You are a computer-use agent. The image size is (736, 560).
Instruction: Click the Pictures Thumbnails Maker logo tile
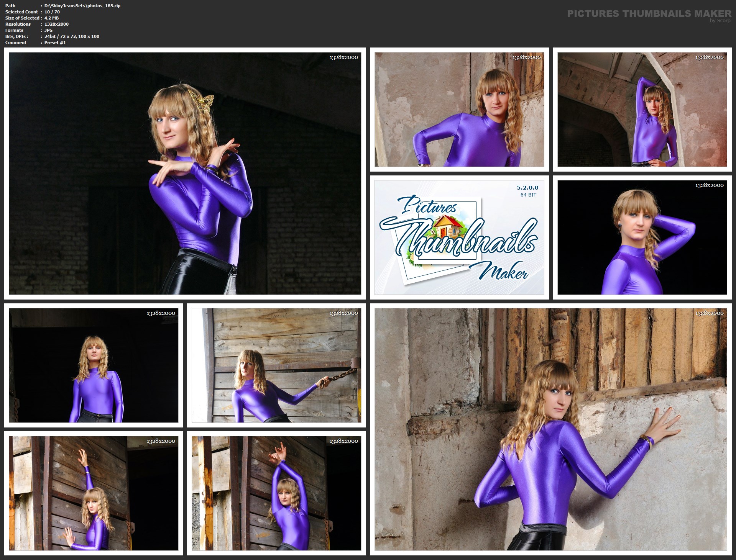459,237
